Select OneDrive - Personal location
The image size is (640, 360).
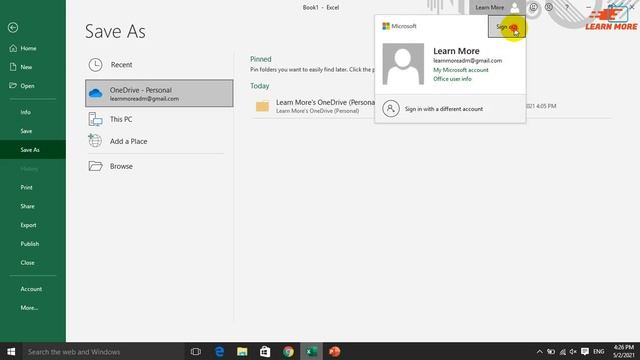(x=159, y=93)
